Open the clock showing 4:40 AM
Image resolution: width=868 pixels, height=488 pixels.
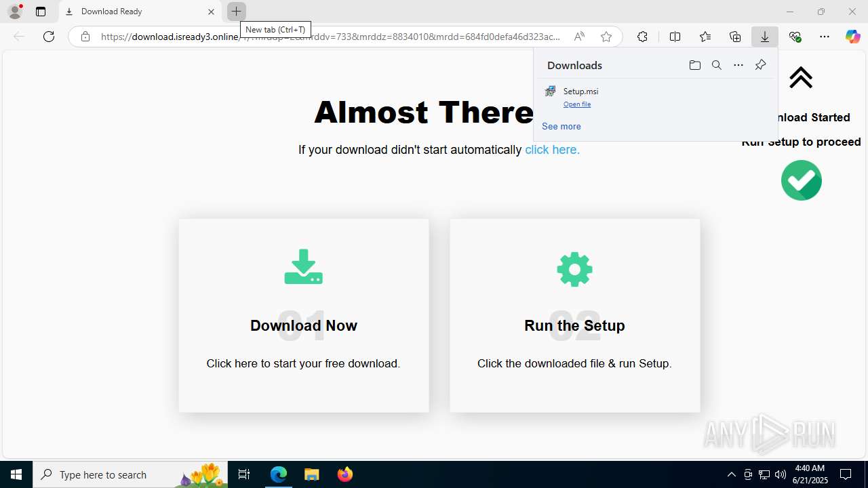point(810,474)
